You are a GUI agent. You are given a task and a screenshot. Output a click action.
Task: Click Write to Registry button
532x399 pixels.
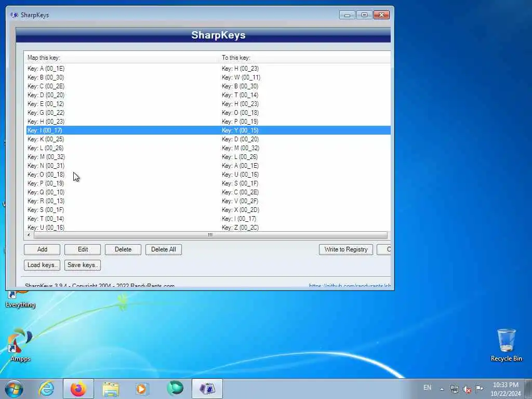click(x=345, y=249)
